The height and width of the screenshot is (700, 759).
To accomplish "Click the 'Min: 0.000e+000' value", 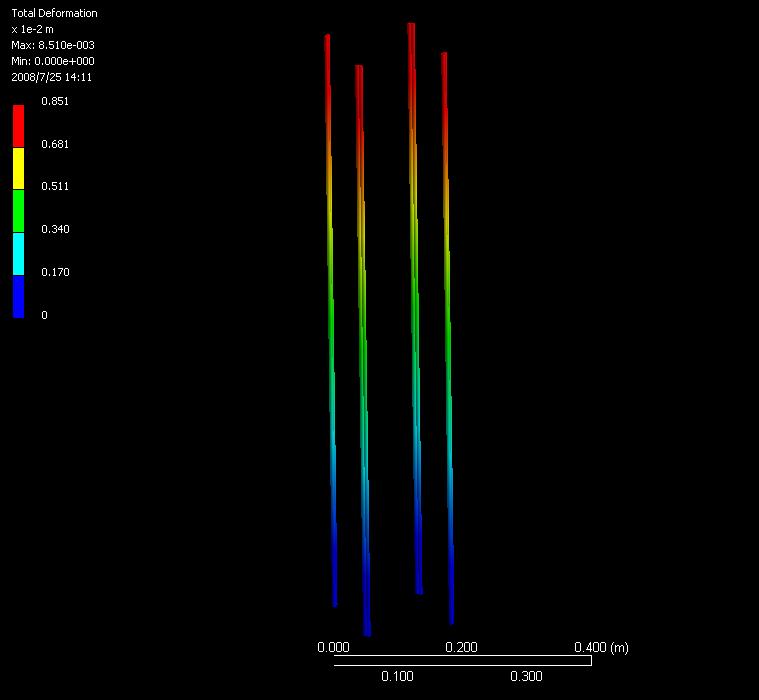I will pos(53,61).
